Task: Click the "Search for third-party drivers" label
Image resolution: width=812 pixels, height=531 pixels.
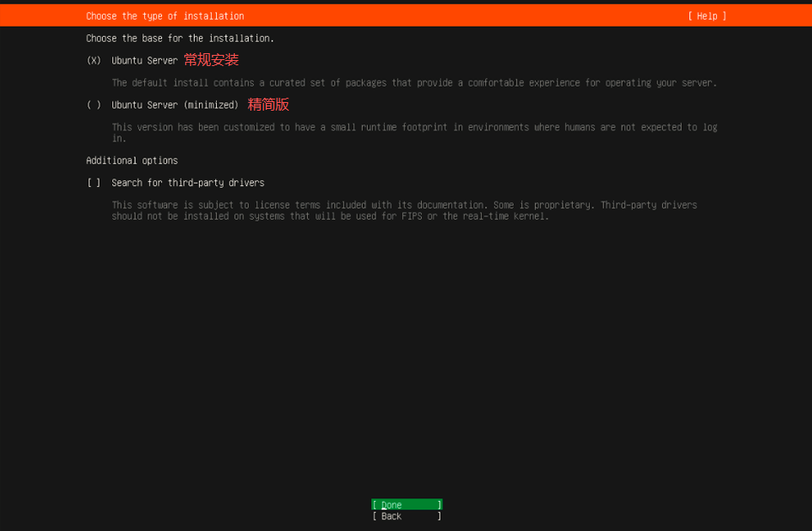Action: click(x=188, y=183)
